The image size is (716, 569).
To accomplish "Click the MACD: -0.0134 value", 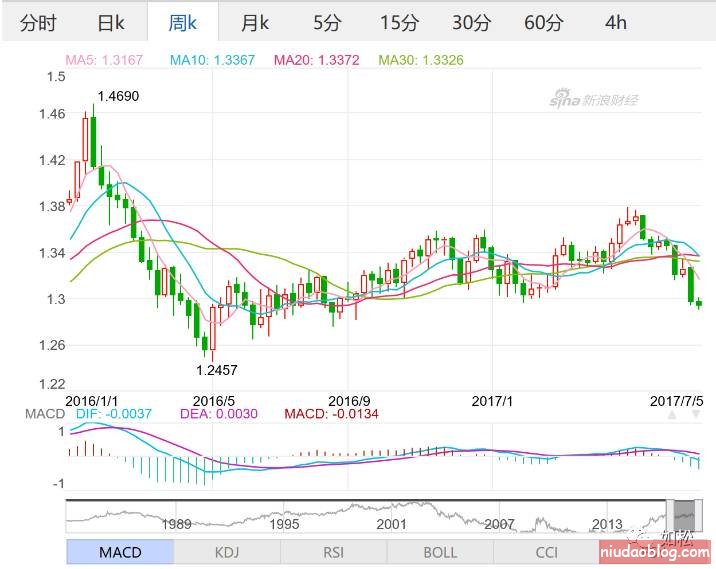I will point(331,414).
